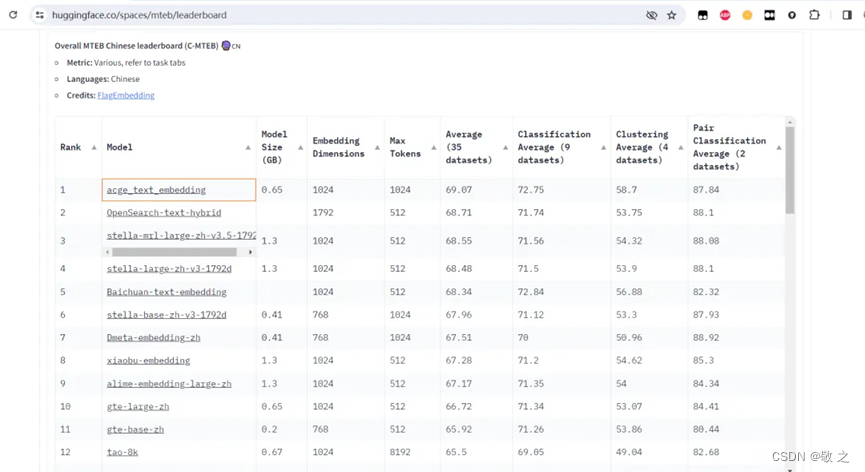865x472 pixels.
Task: Click the average value 65.5
Action: pyautogui.click(x=456, y=452)
